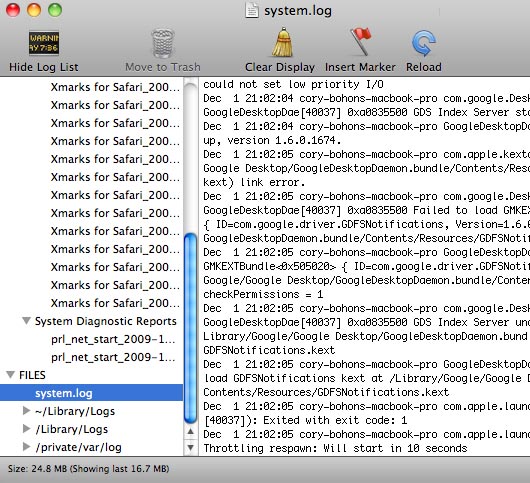Click the Clear Display broom icon
Viewport: 530px width, 483px height.
coord(282,42)
